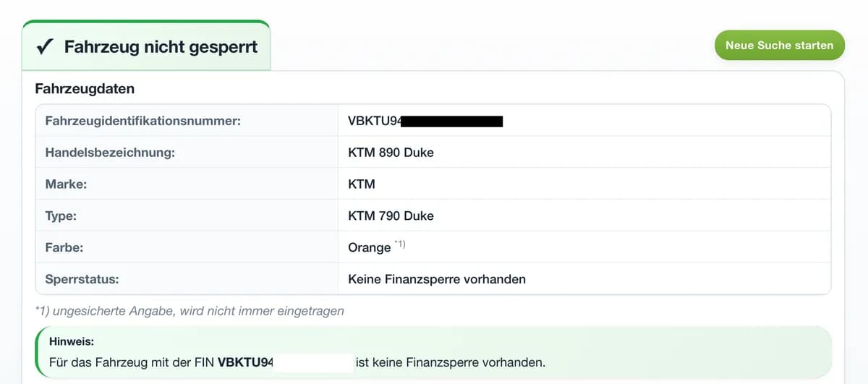Click the VBKTU94 identification number value

pos(374,121)
